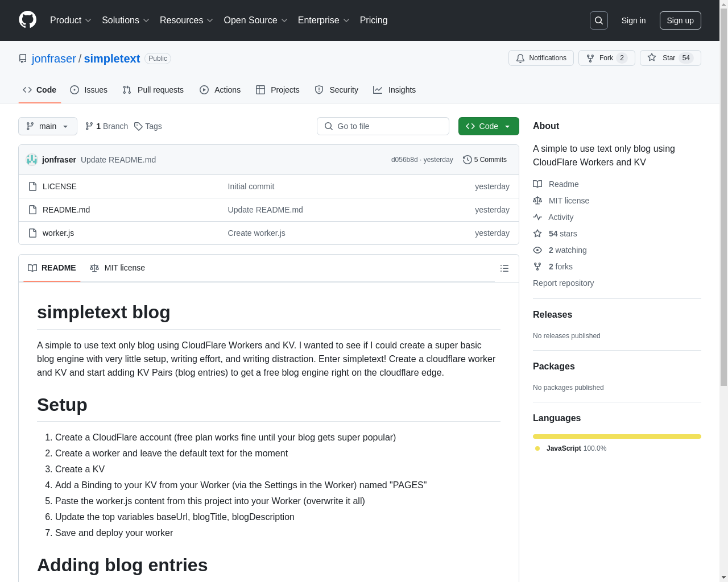Click 'Update README.md' in README.md row

[265, 210]
